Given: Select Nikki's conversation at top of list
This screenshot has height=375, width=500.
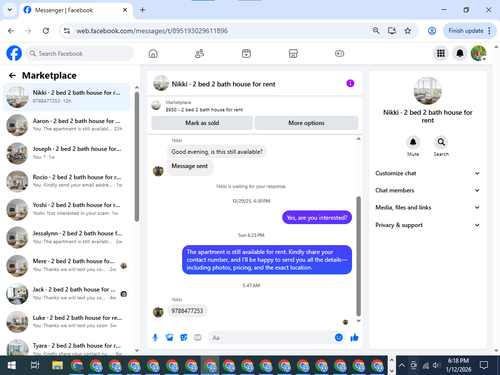Looking at the screenshot, I should click(x=67, y=97).
